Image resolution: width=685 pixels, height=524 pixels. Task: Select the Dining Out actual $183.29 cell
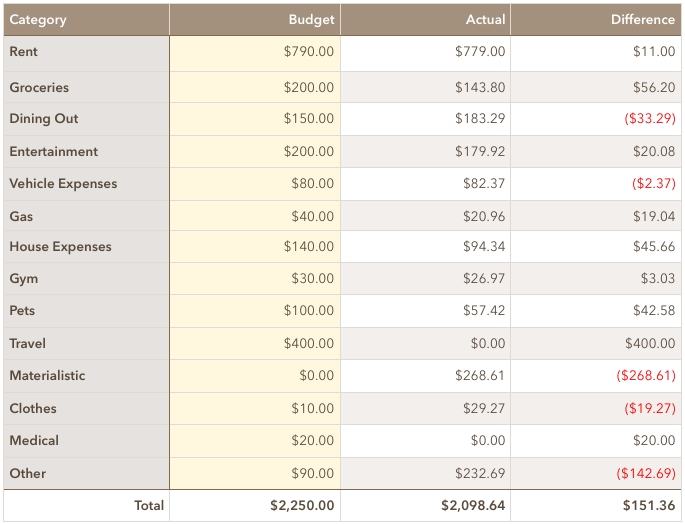click(x=425, y=119)
